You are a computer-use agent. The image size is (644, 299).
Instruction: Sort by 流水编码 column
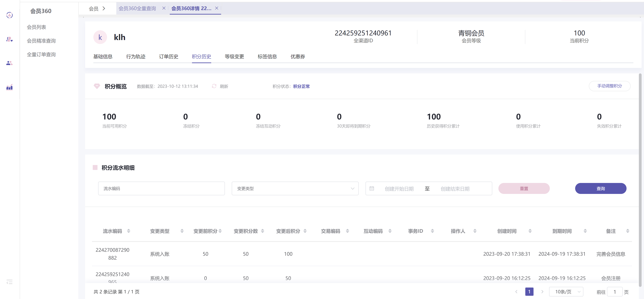tap(128, 231)
